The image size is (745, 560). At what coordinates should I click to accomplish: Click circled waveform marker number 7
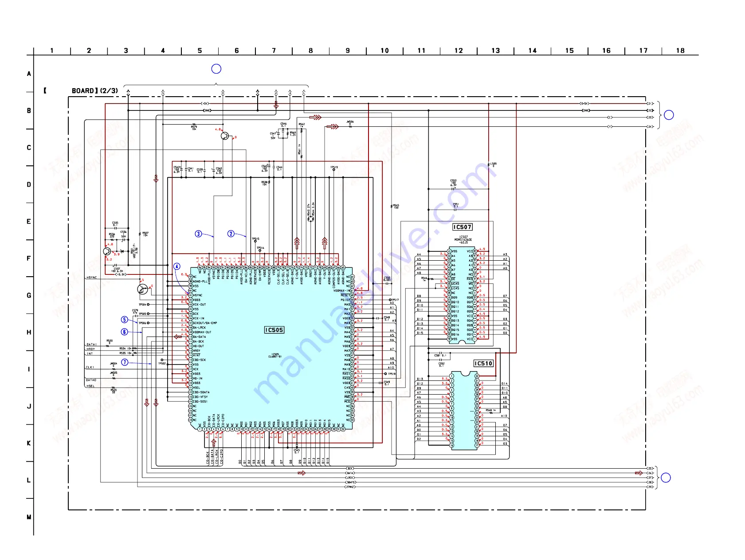point(125,362)
